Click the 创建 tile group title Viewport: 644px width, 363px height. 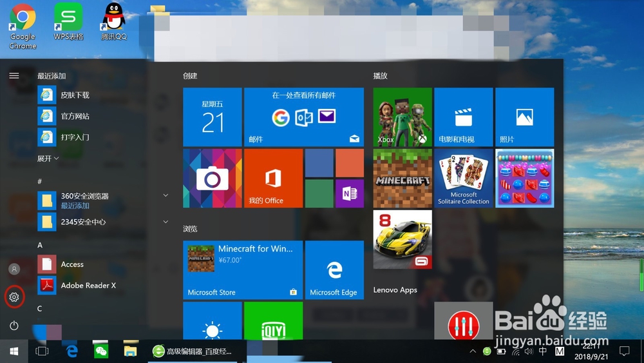tap(190, 75)
